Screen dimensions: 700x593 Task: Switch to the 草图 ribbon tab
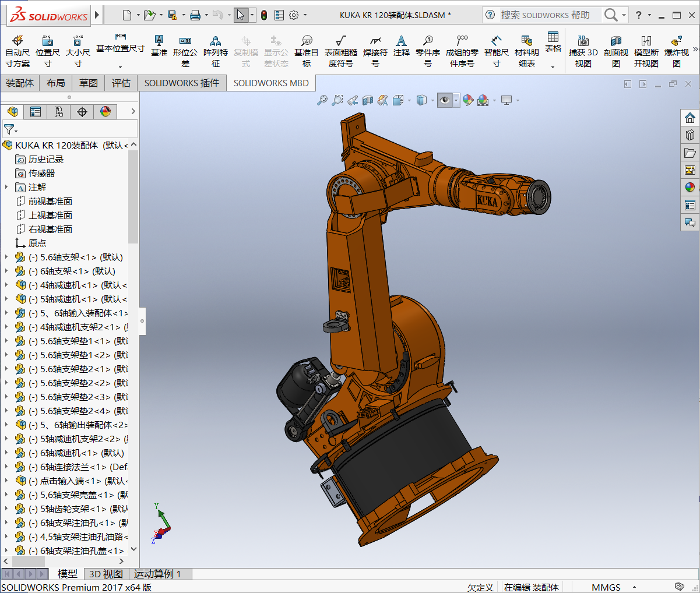[89, 83]
